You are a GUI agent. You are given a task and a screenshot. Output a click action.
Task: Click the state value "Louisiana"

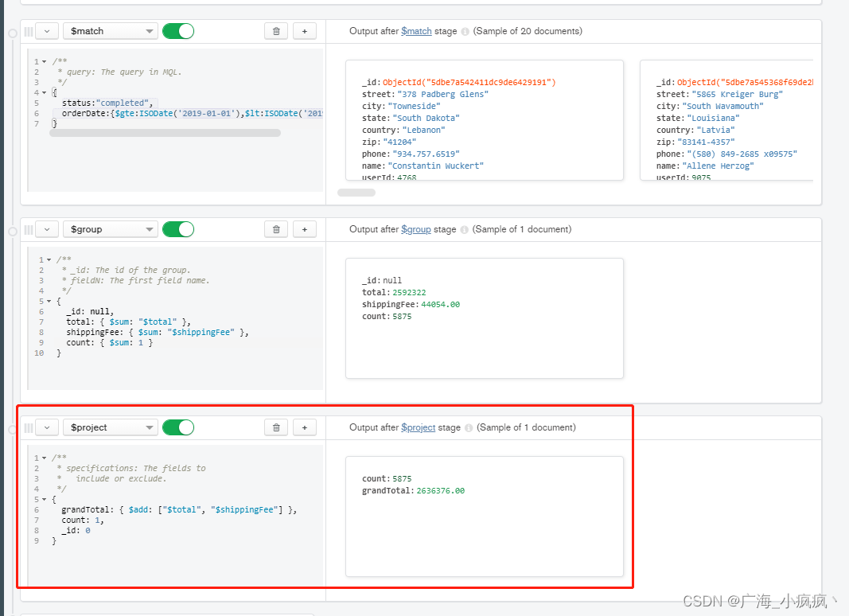point(713,118)
